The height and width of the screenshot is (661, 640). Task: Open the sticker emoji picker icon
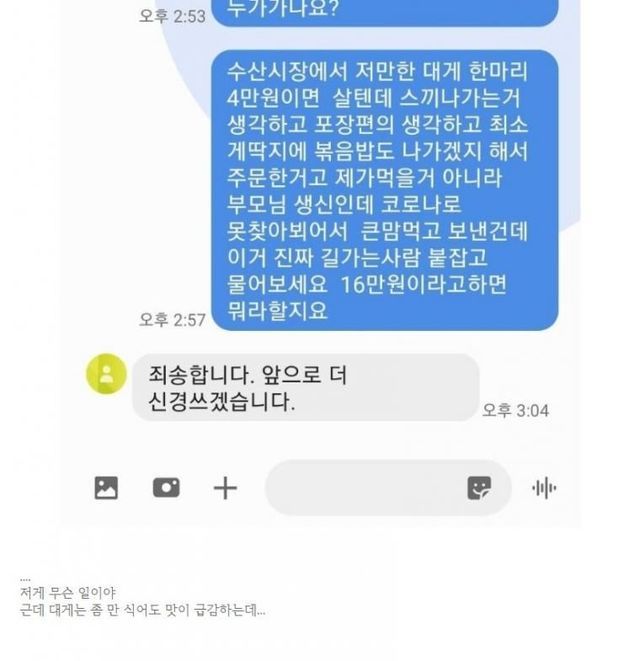point(479,488)
